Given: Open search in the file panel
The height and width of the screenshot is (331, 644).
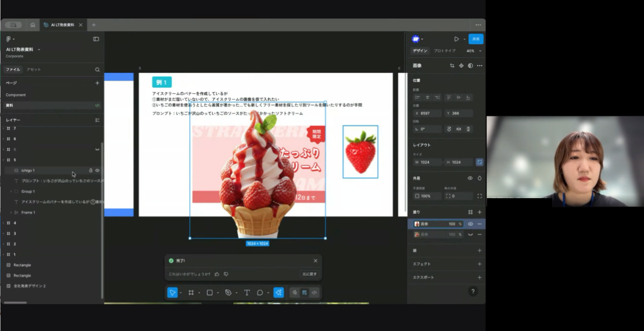Looking at the screenshot, I should point(97,70).
